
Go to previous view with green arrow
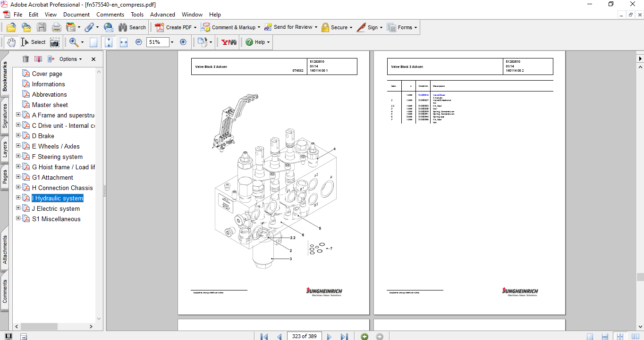(364, 336)
